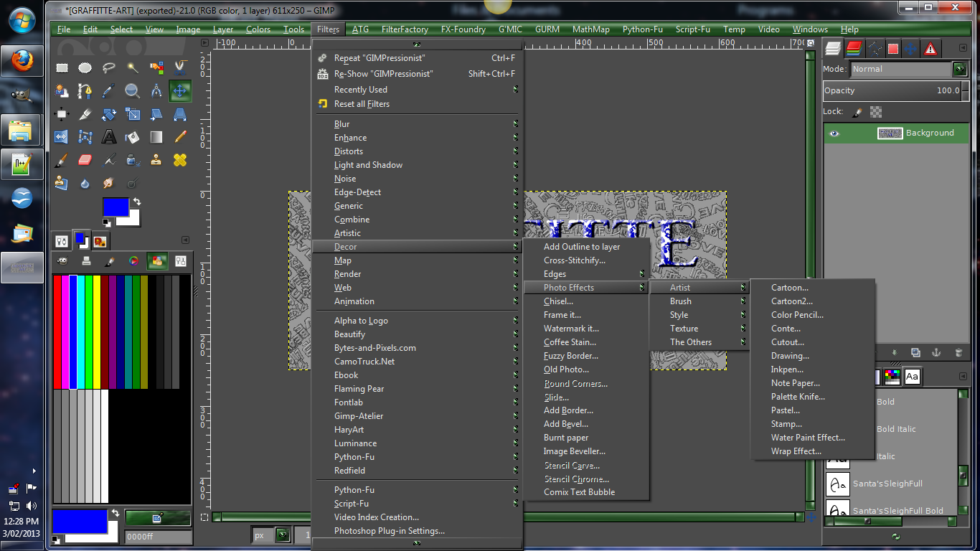Click the hex color field 0000ff
Viewport: 980px width, 551px height.
(158, 536)
